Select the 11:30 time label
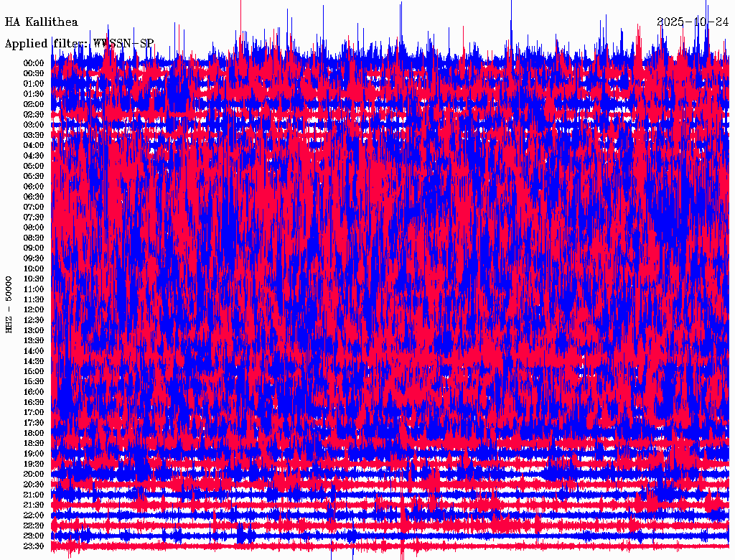This screenshot has height=560, width=735. coord(34,299)
